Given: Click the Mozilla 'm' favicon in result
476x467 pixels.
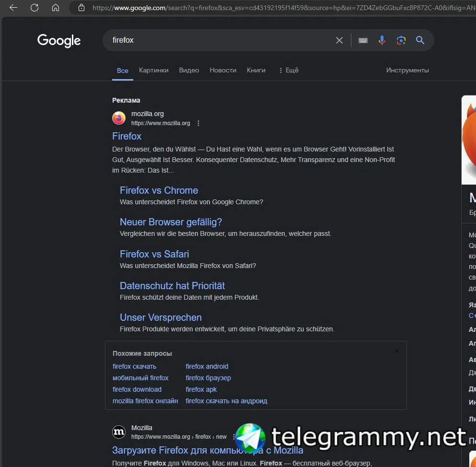Looking at the screenshot, I should [x=119, y=432].
